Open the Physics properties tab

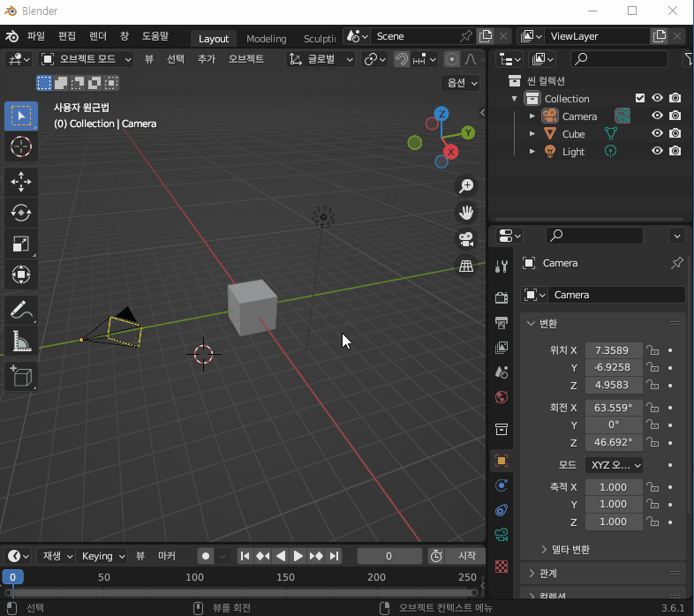click(502, 485)
